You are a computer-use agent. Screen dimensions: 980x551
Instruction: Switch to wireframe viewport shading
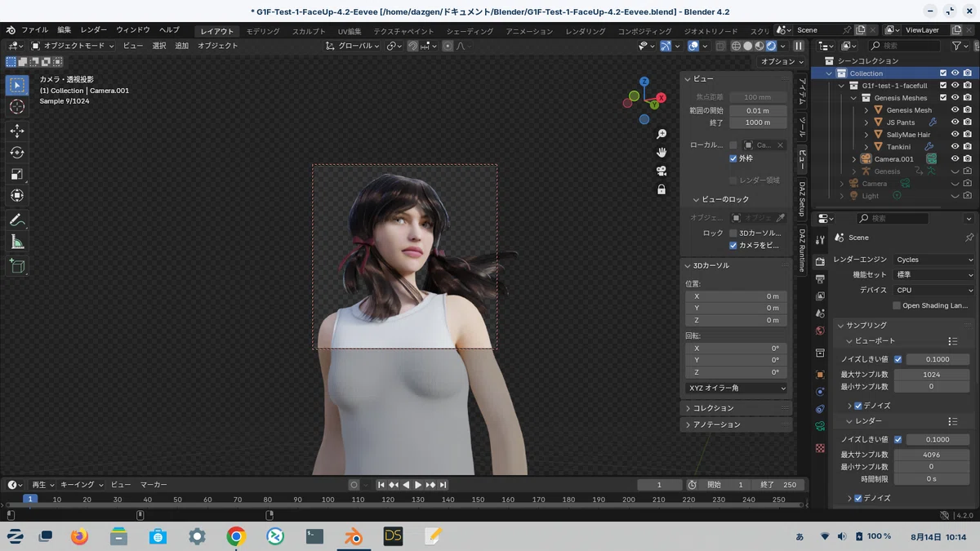coord(736,46)
